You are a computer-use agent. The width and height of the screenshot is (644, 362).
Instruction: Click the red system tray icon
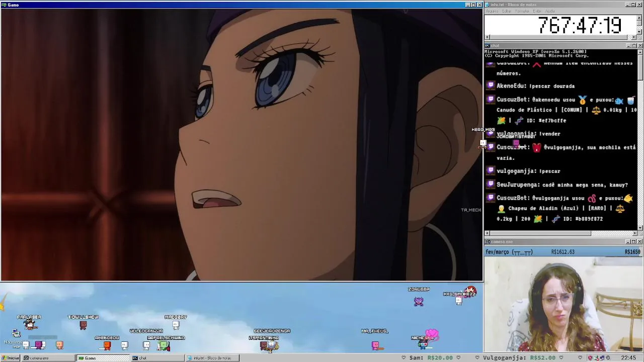point(590,358)
